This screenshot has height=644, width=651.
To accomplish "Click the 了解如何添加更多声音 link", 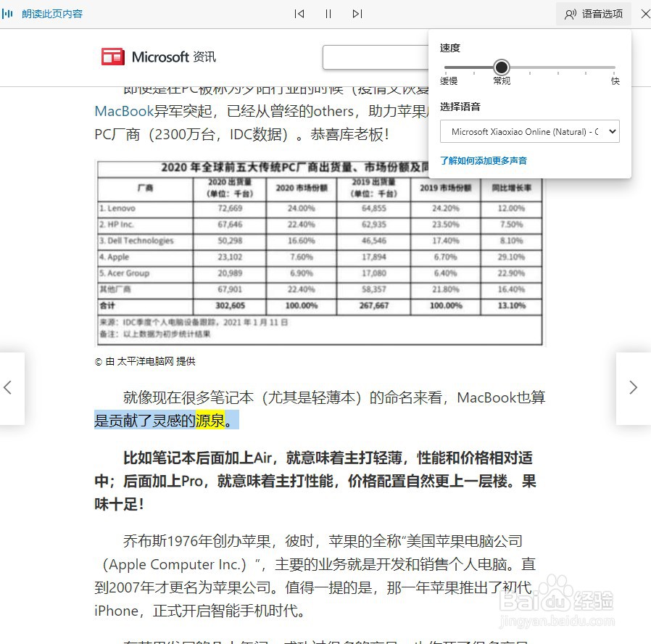I will click(x=484, y=161).
